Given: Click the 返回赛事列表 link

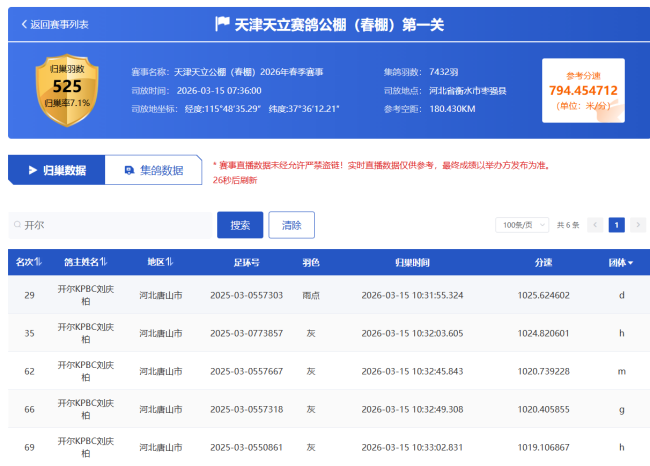Looking at the screenshot, I should click(59, 24).
